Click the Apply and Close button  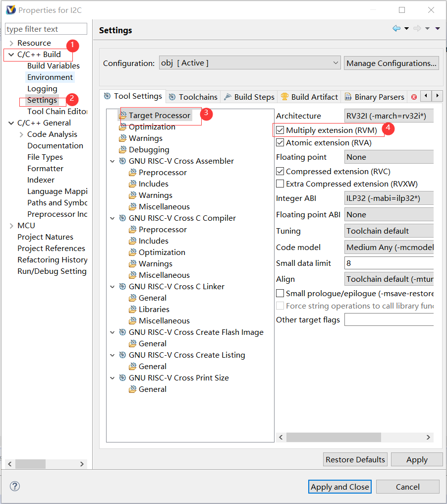click(x=339, y=487)
